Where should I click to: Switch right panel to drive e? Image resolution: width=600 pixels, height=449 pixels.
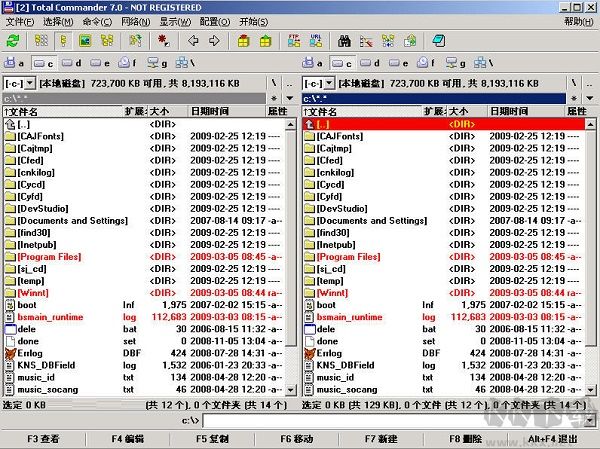click(395, 63)
